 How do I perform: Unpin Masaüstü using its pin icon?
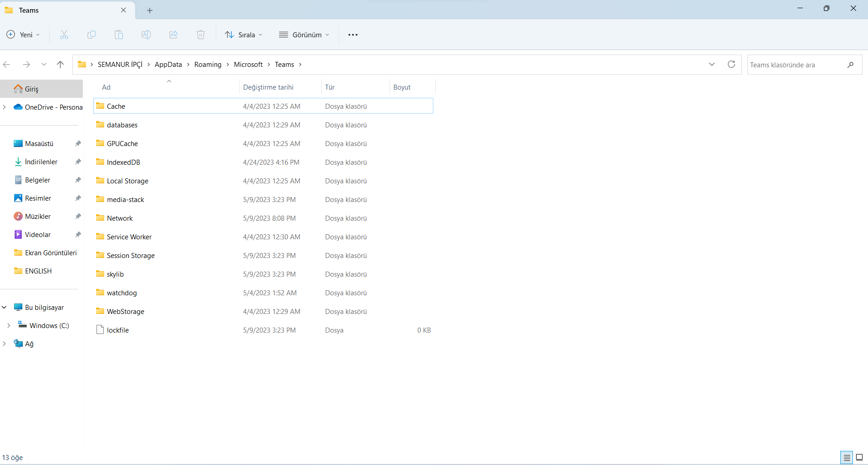78,143
